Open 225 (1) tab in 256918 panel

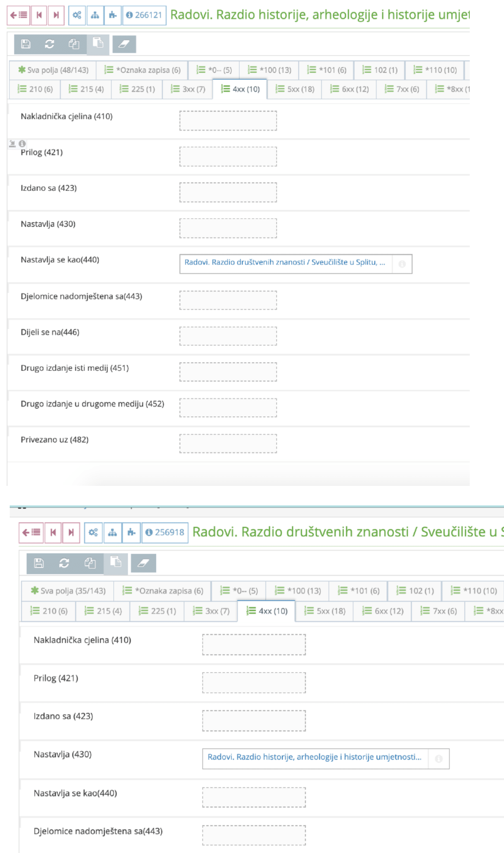[157, 611]
